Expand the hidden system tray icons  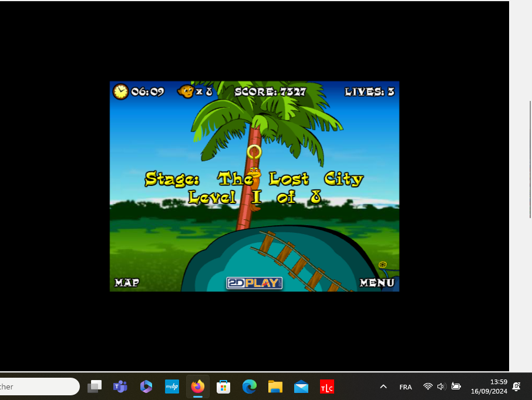[x=383, y=387]
